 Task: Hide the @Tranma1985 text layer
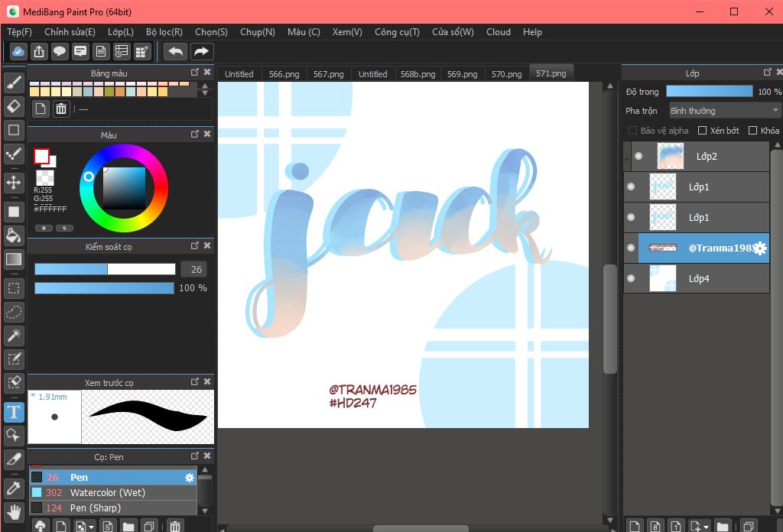(x=631, y=248)
